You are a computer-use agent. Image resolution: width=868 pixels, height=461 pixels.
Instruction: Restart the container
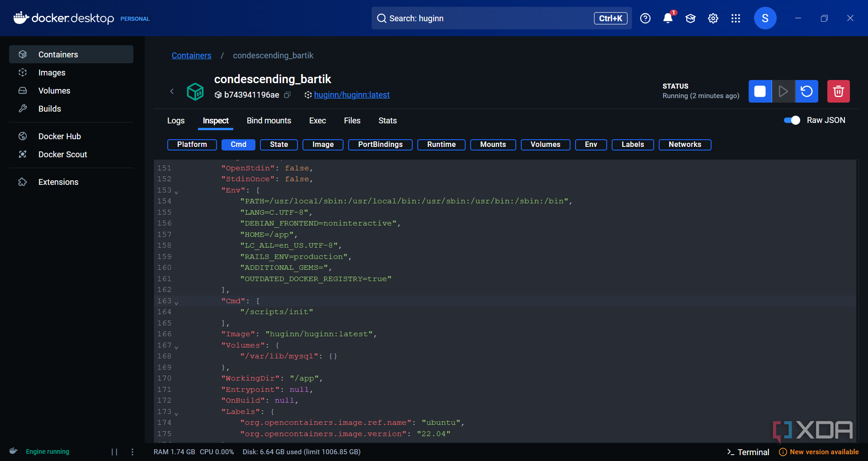tap(807, 91)
